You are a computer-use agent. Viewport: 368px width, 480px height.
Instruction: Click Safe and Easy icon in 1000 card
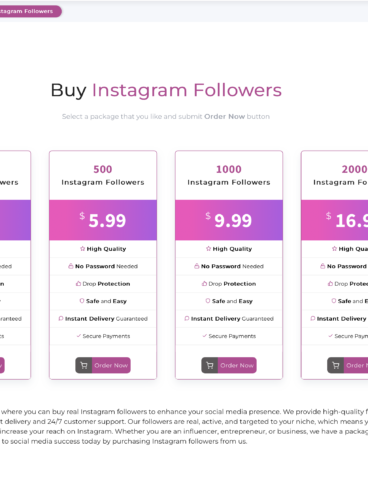[x=208, y=301]
